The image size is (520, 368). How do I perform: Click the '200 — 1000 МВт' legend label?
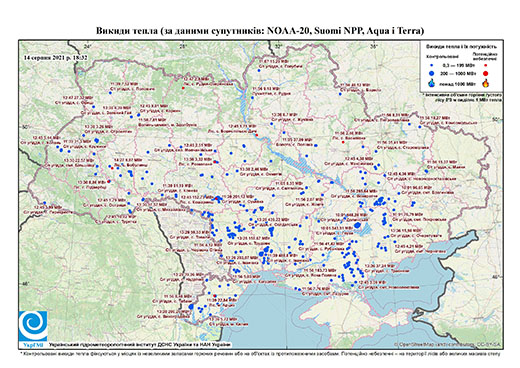[x=458, y=73]
